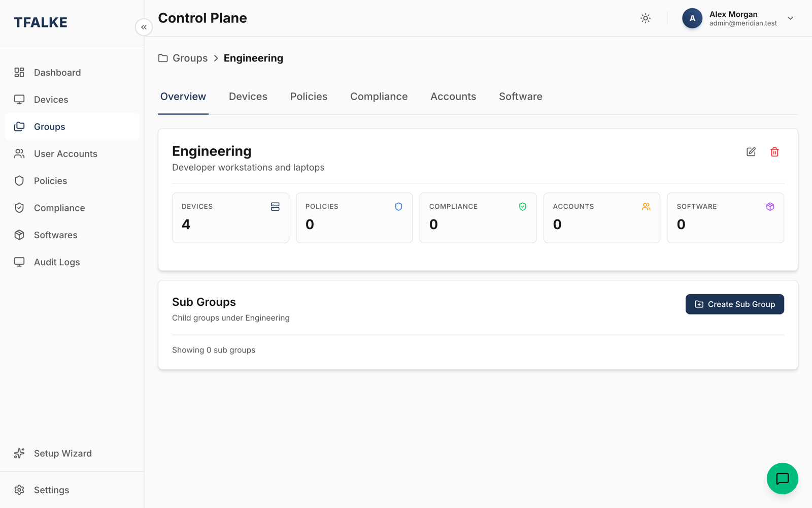Open Settings via the gear icon
This screenshot has width=812, height=508.
[x=19, y=490]
